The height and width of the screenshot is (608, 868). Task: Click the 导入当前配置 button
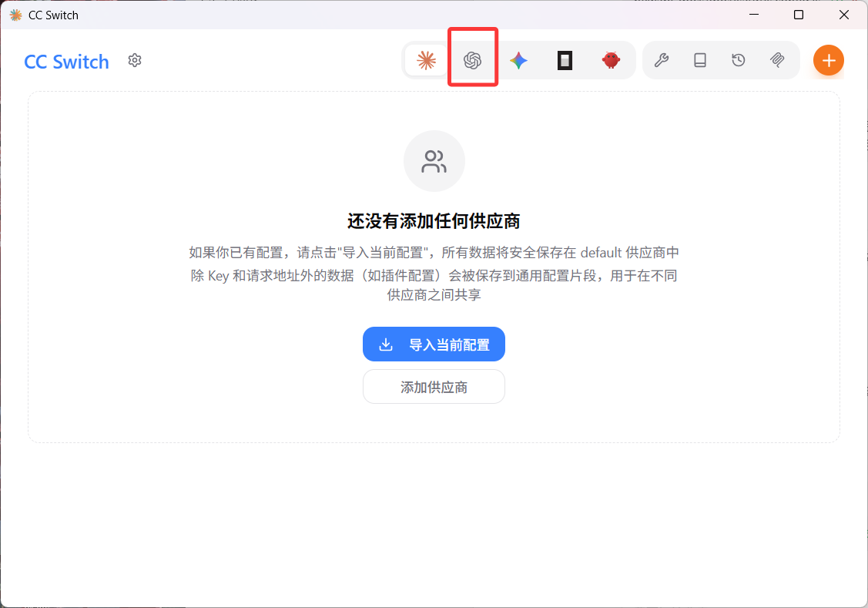[434, 344]
